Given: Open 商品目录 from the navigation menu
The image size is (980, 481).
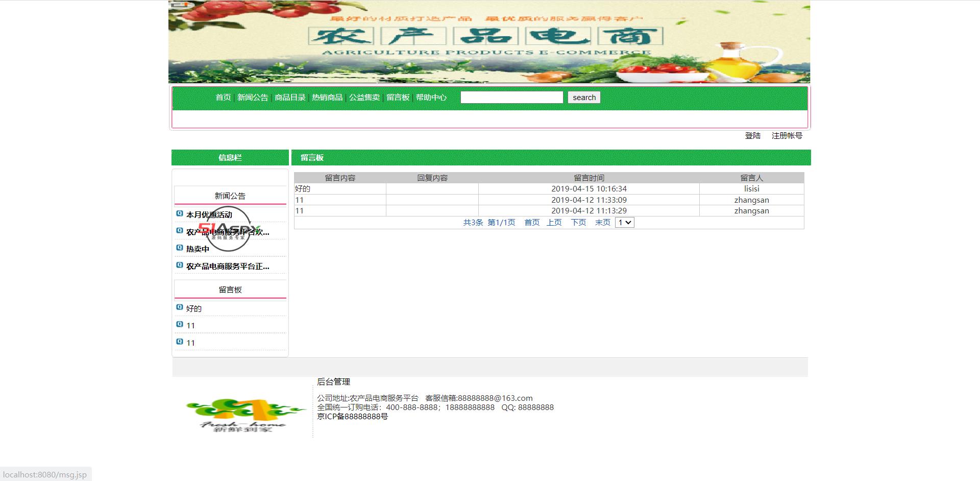Looking at the screenshot, I should 290,98.
